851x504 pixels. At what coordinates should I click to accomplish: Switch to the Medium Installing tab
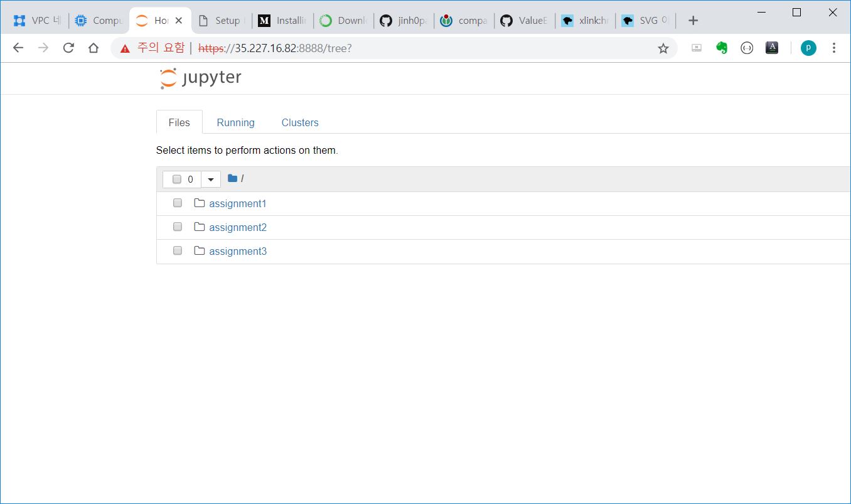282,21
